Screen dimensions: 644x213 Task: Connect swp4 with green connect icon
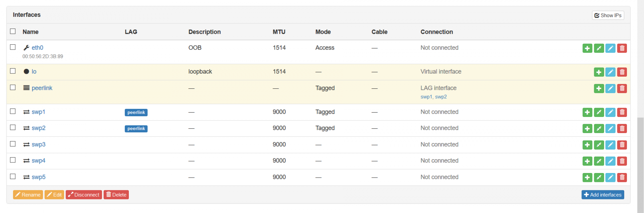[599, 161]
